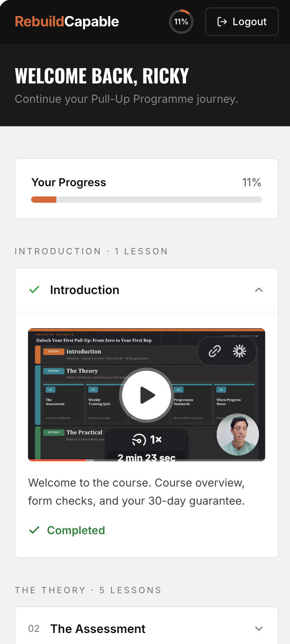The width and height of the screenshot is (290, 644).
Task: Click the Loom starburst logo icon
Action: coord(240,351)
